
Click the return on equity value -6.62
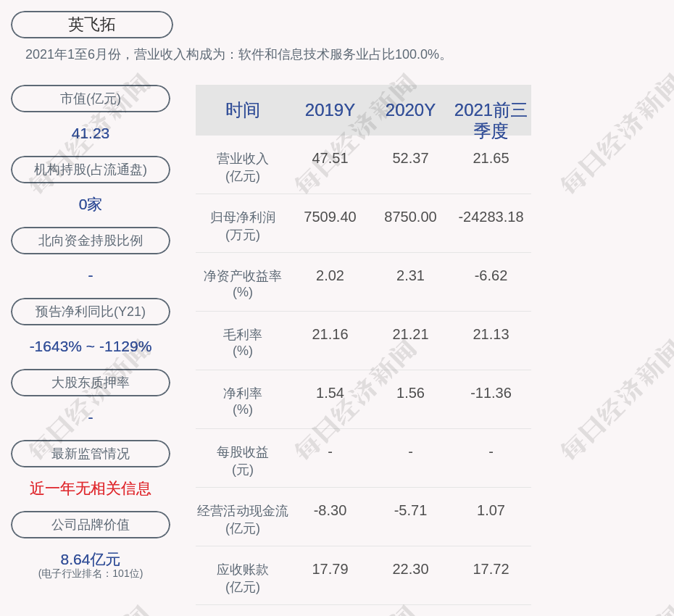click(491, 275)
